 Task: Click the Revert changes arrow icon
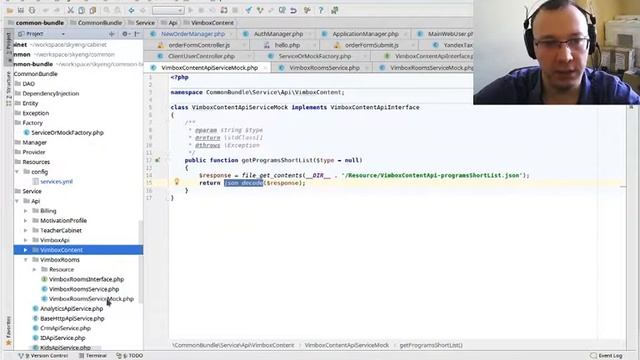(293, 11)
